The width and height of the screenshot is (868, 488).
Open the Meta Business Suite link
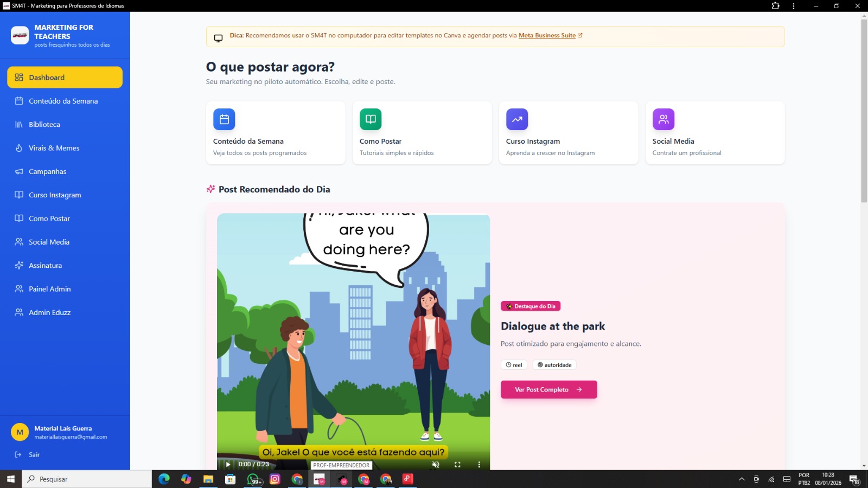547,36
